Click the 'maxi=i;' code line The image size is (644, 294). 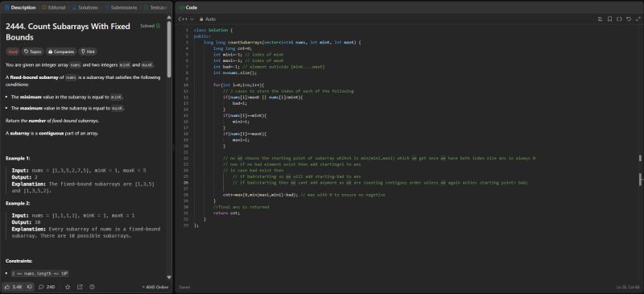point(241,140)
